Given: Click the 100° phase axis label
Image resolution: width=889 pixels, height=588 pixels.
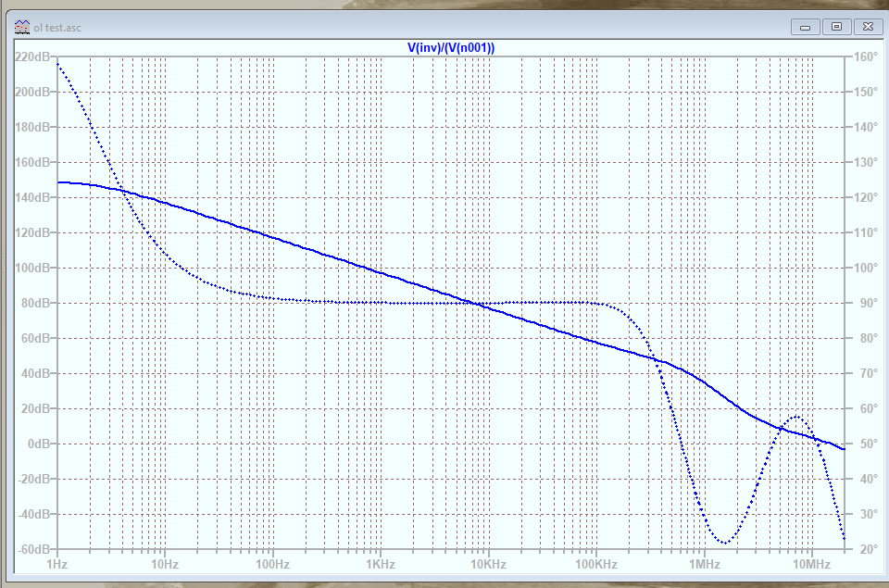Looking at the screenshot, I should tap(866, 268).
